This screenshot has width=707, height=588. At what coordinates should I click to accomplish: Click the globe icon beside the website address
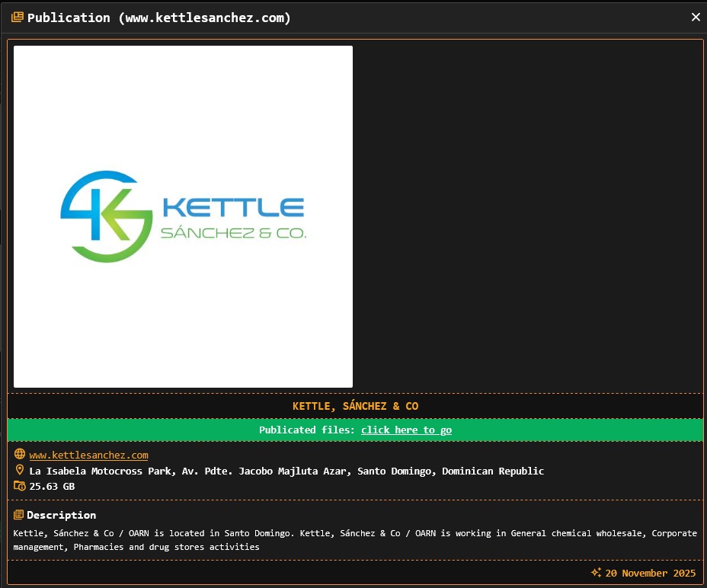[19, 455]
